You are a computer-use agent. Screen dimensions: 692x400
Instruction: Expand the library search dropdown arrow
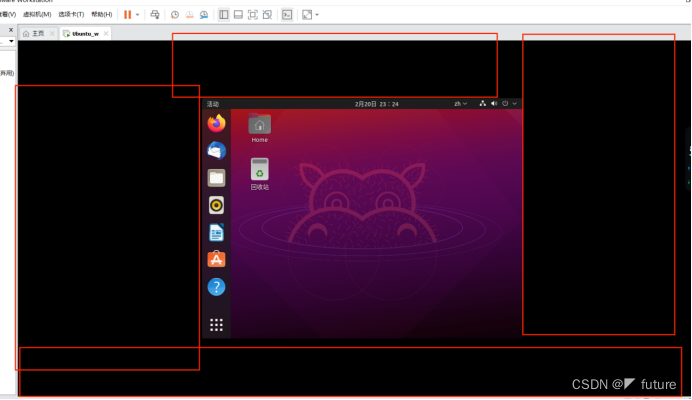[x=11, y=41]
